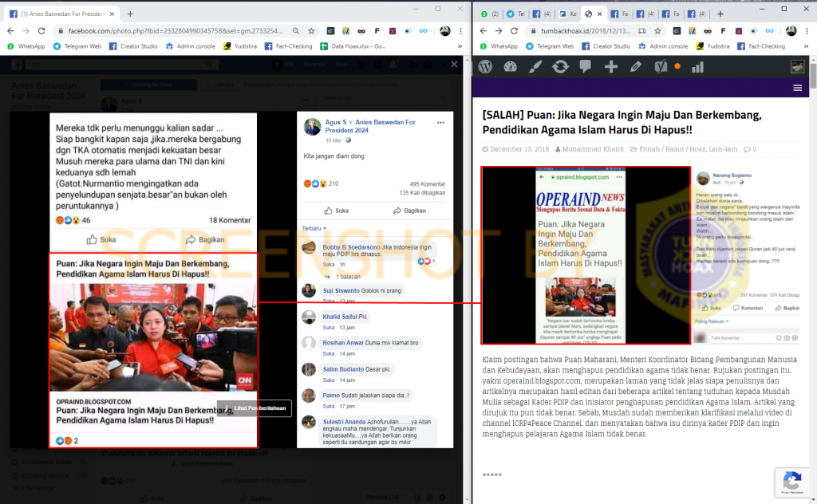Go back in the Facebook browser window
The image size is (817, 504).
pos(11,31)
